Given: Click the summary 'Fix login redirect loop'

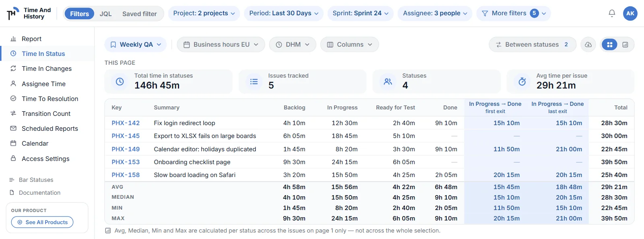Looking at the screenshot, I should click(184, 123).
